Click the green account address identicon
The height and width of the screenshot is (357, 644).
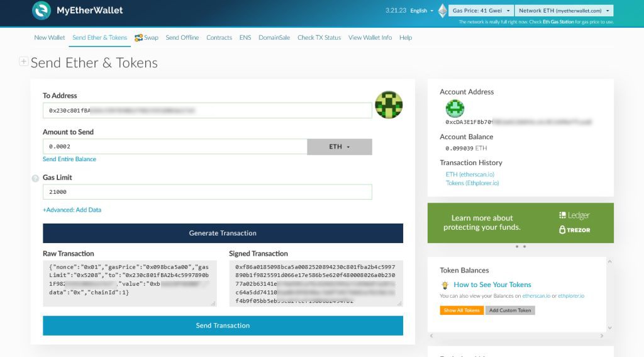455,108
